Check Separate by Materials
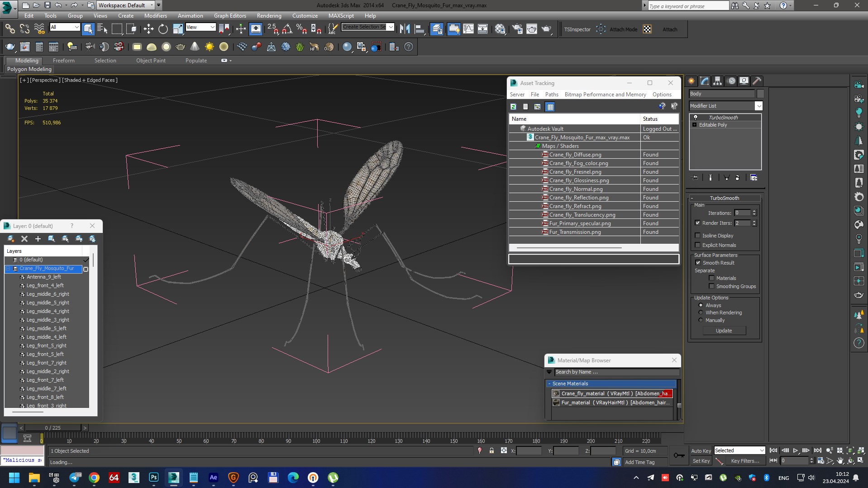 (711, 278)
